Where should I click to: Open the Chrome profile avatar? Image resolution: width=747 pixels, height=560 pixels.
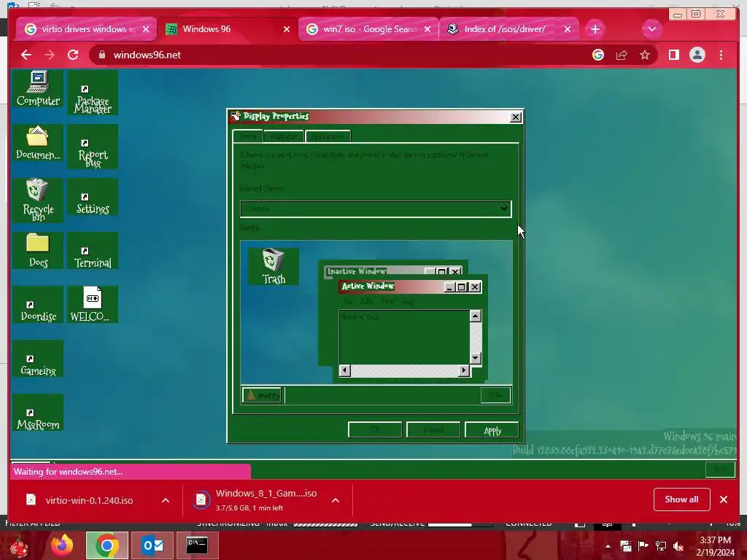point(697,55)
